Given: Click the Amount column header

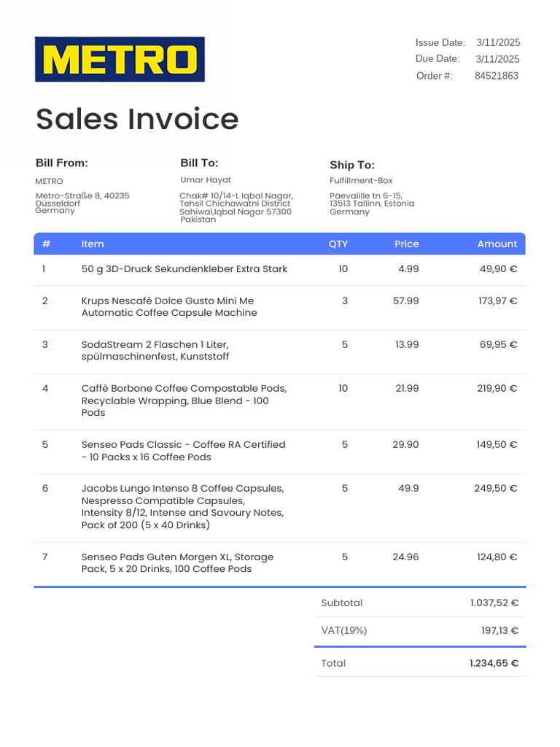Looking at the screenshot, I should click(497, 244).
